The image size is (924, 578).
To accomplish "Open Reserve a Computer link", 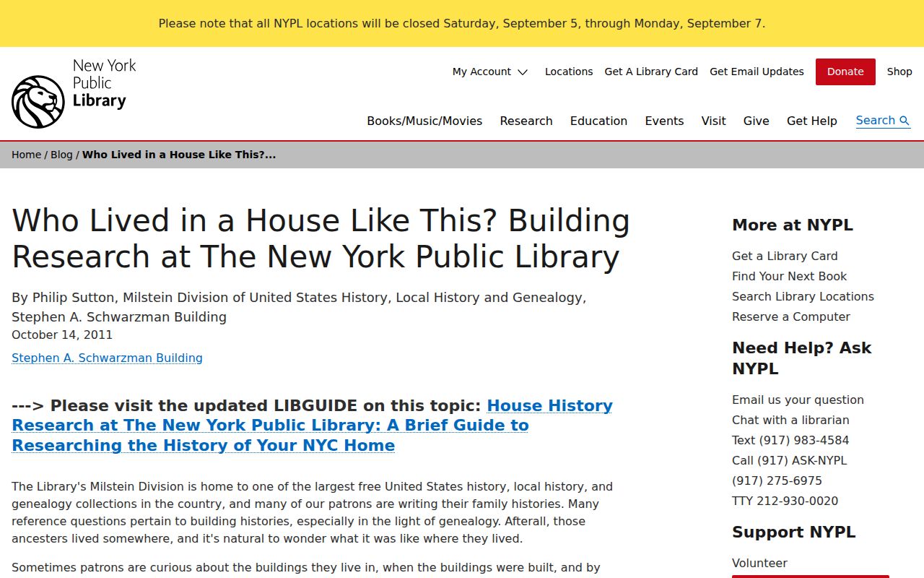I will (791, 316).
